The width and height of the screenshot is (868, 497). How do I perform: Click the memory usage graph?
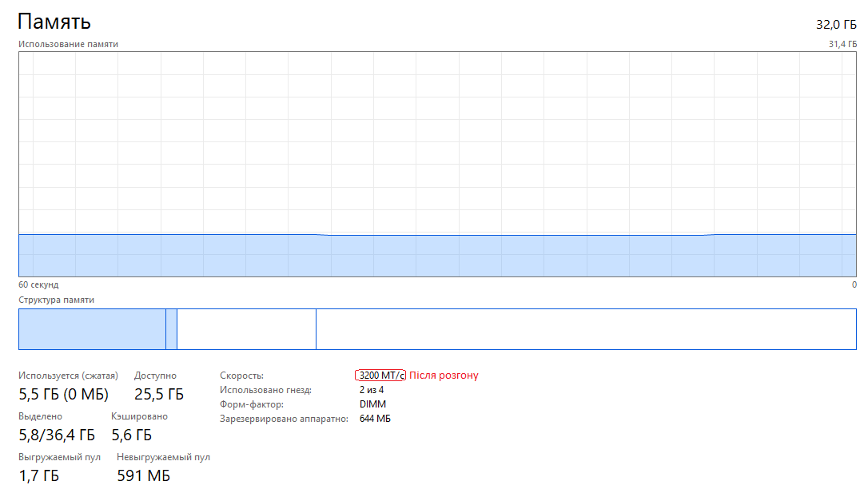(x=437, y=165)
